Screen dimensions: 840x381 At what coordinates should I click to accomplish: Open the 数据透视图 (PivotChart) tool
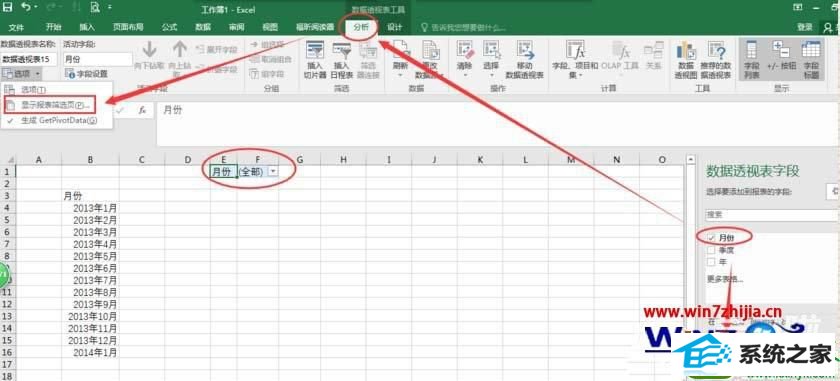pyautogui.click(x=686, y=51)
